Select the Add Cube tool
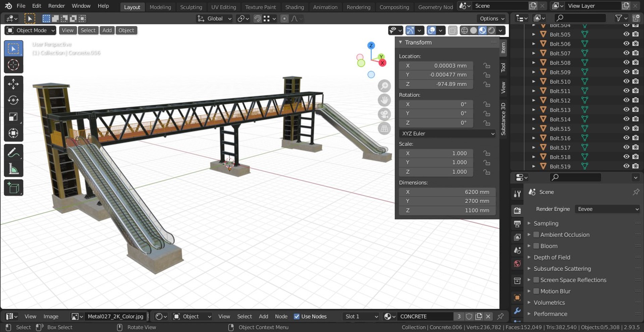644x332 pixels. coord(13,188)
